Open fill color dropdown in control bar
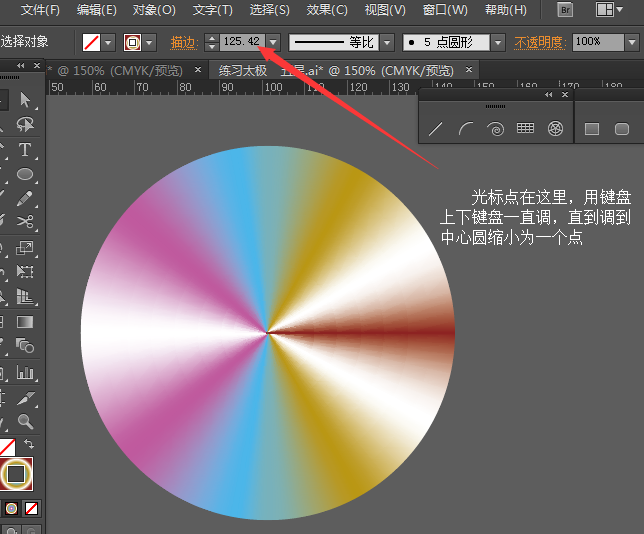Screen dimensions: 644x534 coord(108,42)
